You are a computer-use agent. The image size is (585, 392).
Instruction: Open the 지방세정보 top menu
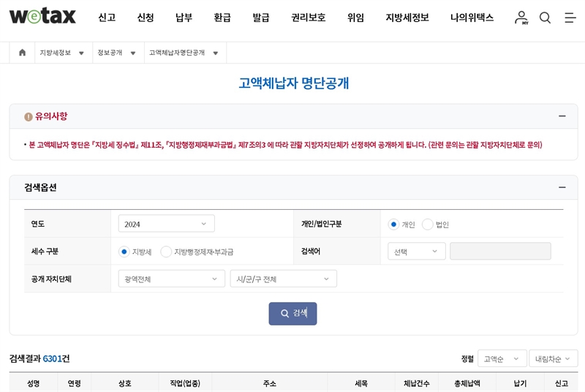[407, 18]
